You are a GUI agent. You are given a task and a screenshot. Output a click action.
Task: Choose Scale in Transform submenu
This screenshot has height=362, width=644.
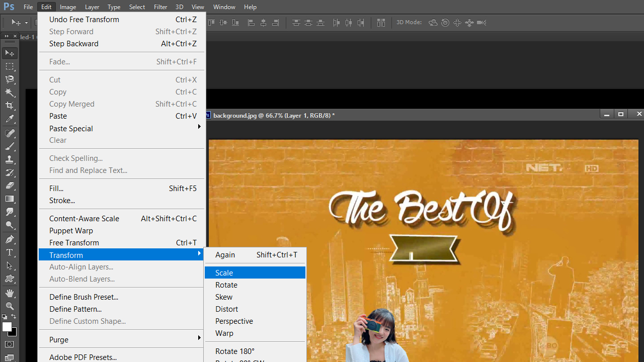(255, 273)
